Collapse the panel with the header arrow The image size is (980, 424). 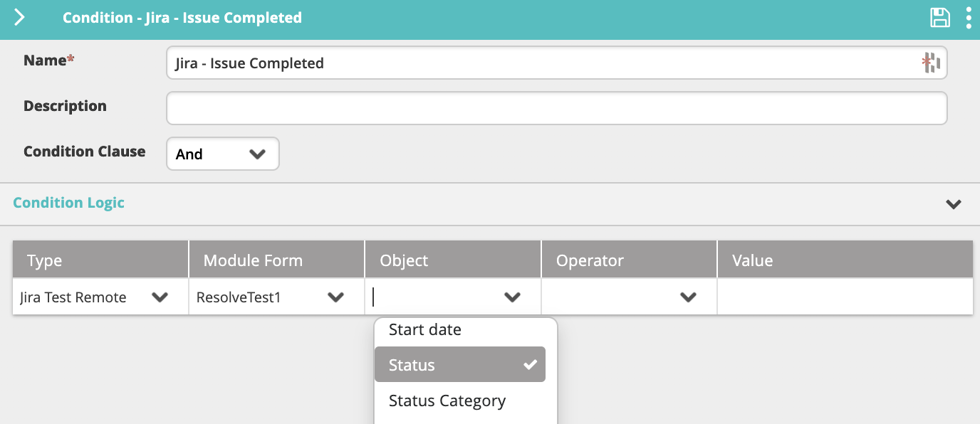pyautogui.click(x=19, y=18)
